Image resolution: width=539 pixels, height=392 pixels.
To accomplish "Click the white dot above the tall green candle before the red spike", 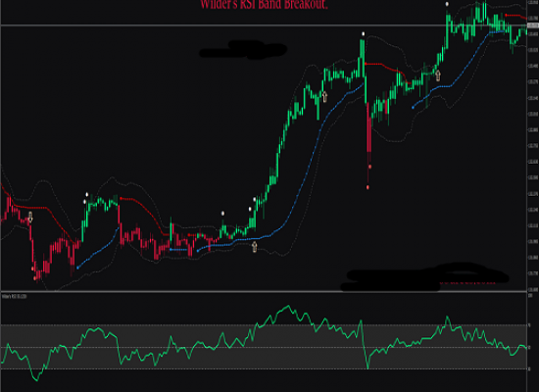I will pyautogui.click(x=363, y=34).
